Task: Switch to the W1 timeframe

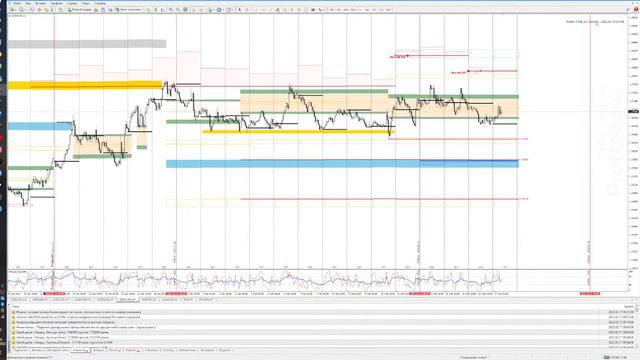Action: [381, 9]
